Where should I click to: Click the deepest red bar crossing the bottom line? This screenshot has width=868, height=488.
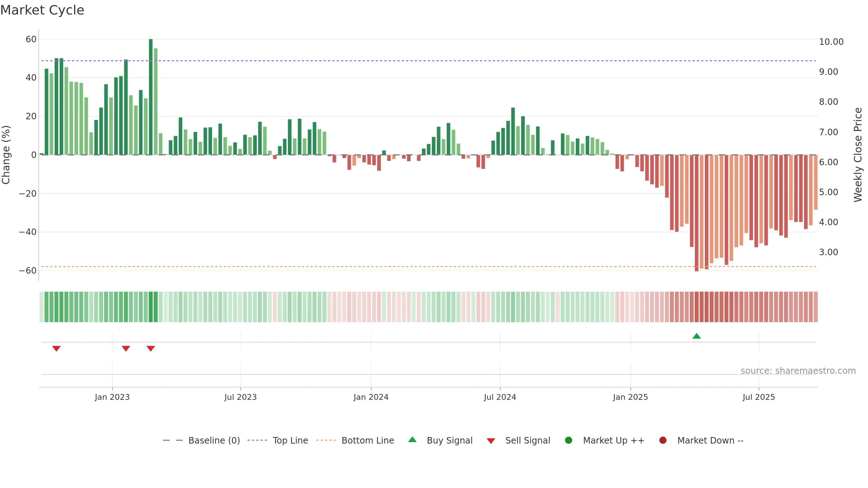tap(697, 213)
